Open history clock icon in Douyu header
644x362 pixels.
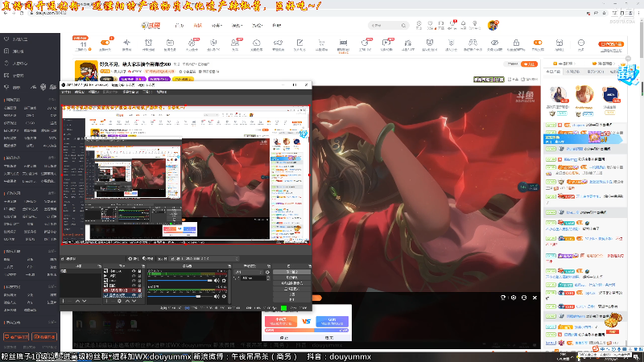pyautogui.click(x=419, y=25)
